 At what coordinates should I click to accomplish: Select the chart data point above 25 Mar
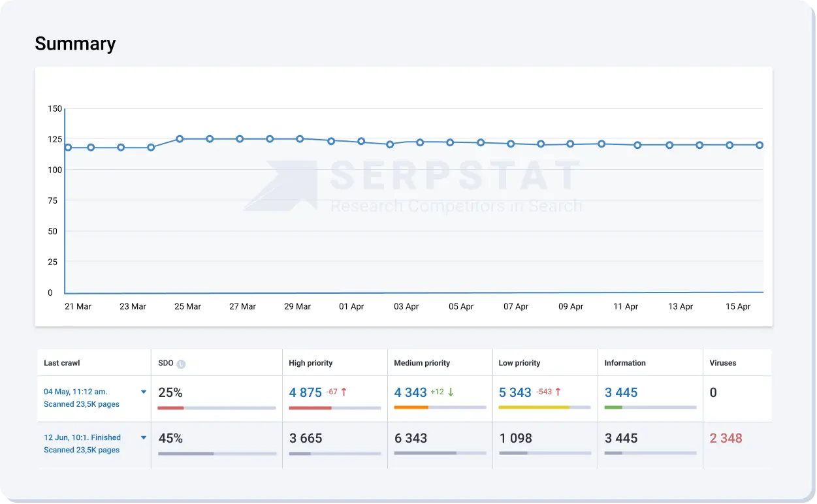181,138
